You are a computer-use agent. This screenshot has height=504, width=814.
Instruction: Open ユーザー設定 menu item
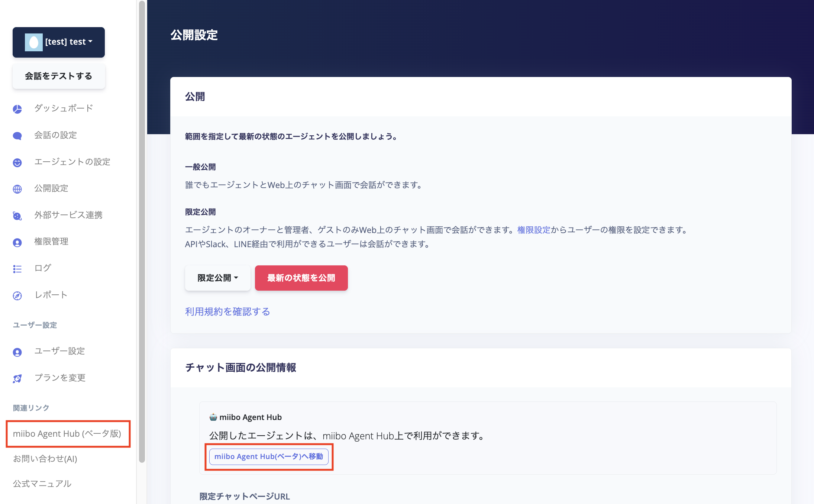click(x=60, y=351)
